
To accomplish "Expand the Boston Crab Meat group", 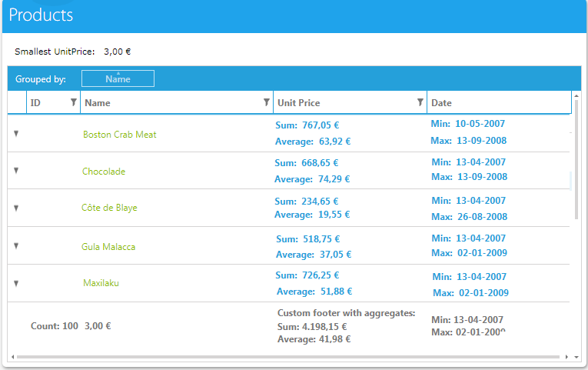I will pos(16,134).
